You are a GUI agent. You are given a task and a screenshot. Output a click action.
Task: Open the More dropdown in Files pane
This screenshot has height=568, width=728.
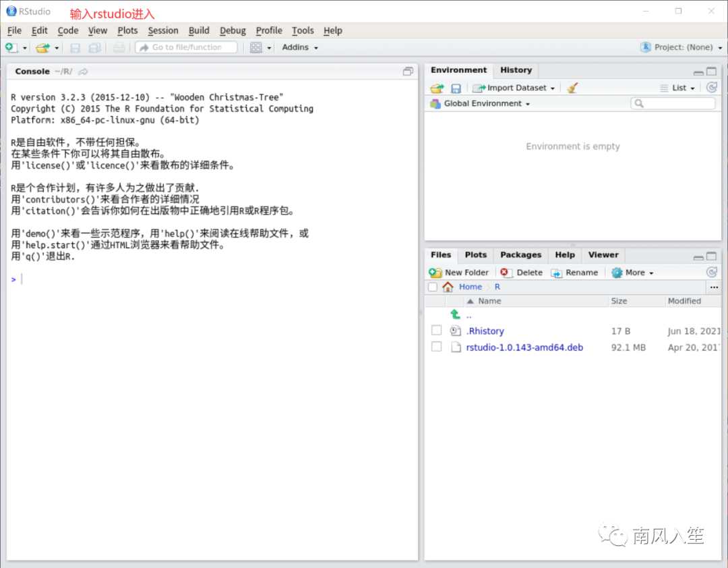point(632,273)
